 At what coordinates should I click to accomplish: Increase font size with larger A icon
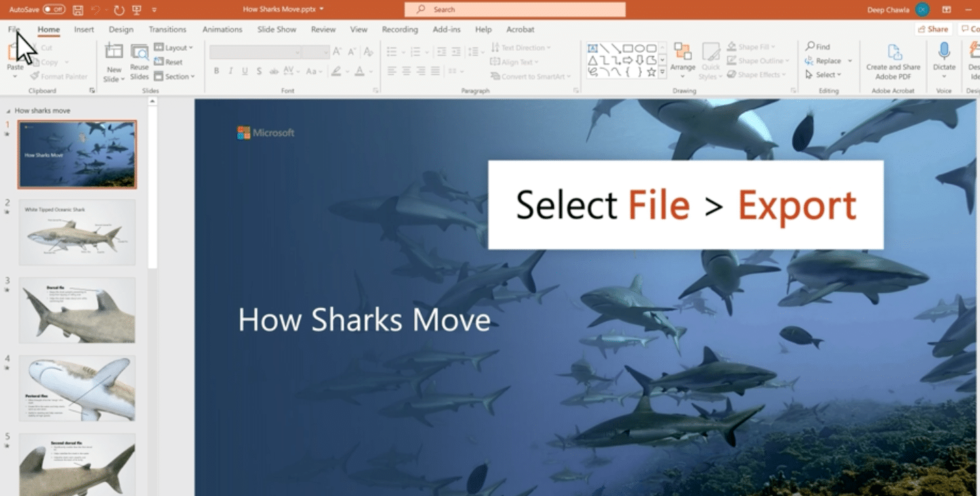[338, 52]
